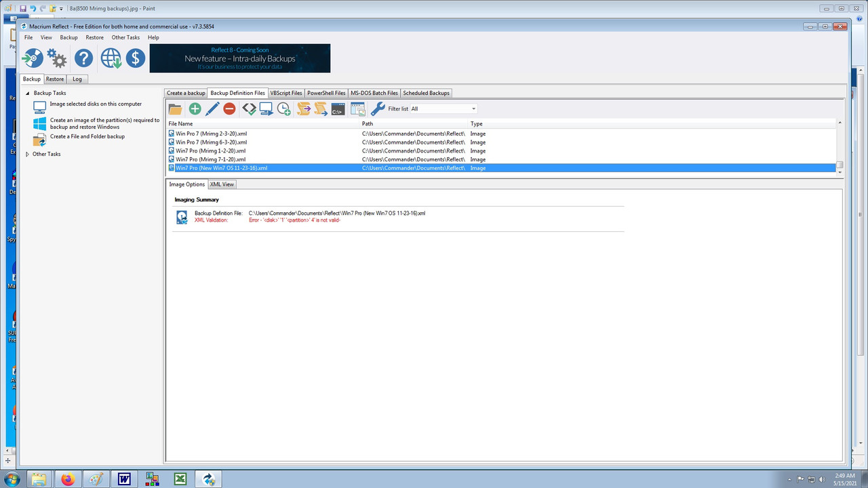The height and width of the screenshot is (488, 868).
Task: Open the View menu
Action: pyautogui.click(x=46, y=37)
